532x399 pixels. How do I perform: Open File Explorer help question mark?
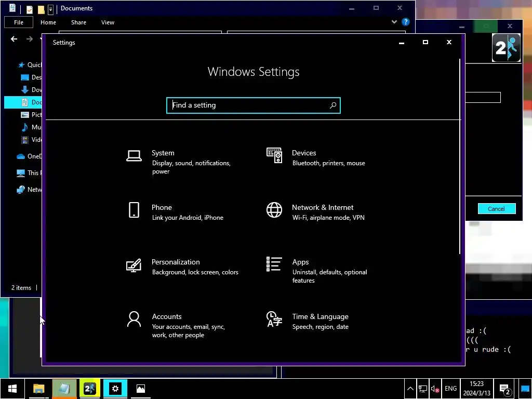[x=405, y=22]
